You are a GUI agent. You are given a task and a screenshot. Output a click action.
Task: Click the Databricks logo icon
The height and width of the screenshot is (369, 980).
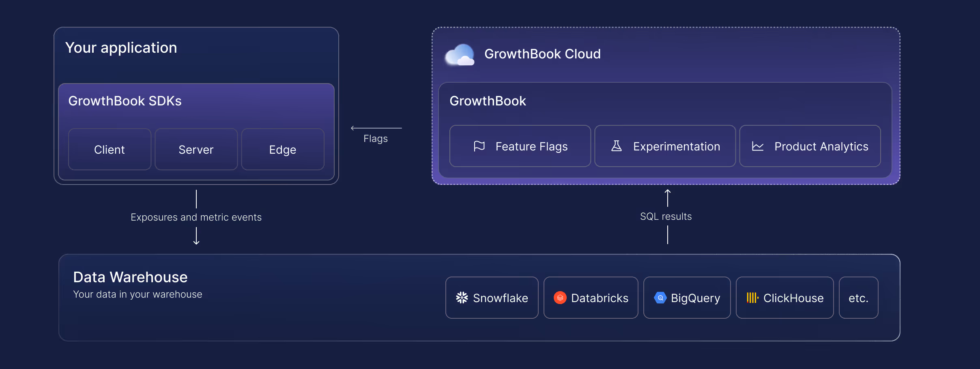coord(561,297)
